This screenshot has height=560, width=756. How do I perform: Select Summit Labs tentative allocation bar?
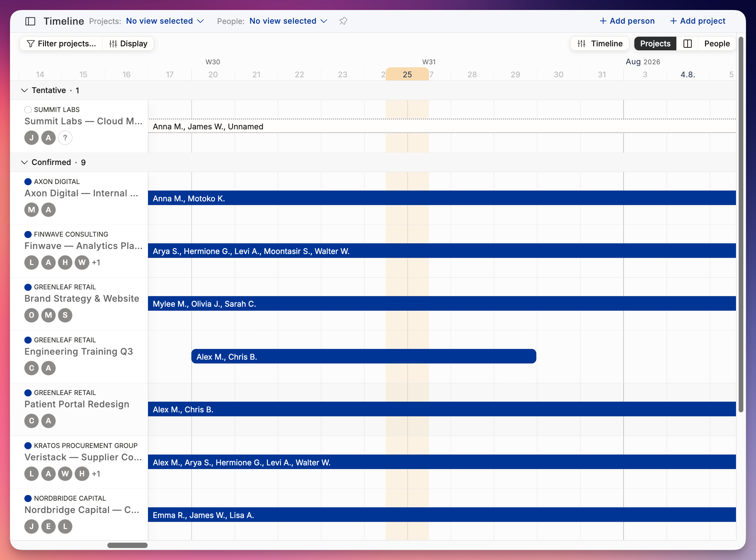click(442, 126)
